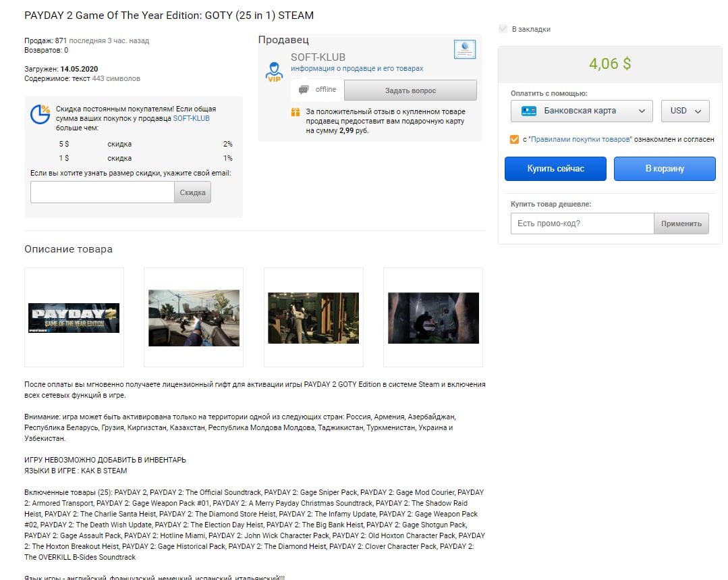Screen dimensions: 728x580
Task: Click the SOFT-KLUB seller name
Action: coord(318,57)
